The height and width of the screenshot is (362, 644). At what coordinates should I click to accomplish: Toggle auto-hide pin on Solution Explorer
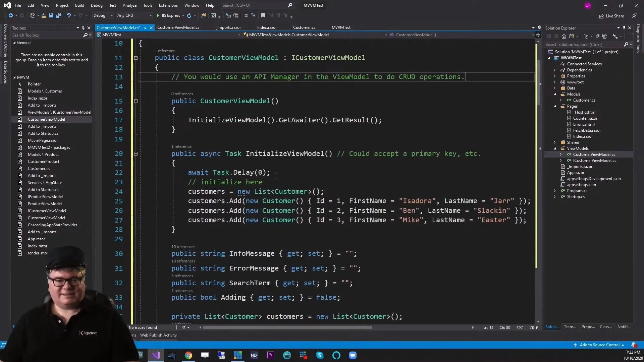coord(624,28)
